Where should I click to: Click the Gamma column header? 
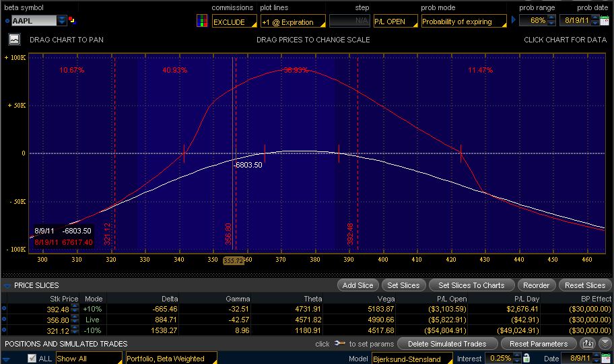point(238,299)
